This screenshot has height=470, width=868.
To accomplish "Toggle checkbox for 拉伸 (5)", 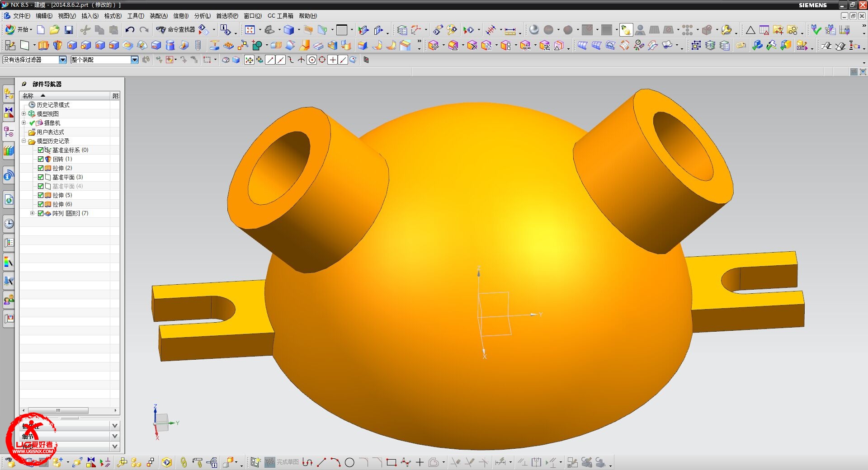I will (41, 195).
